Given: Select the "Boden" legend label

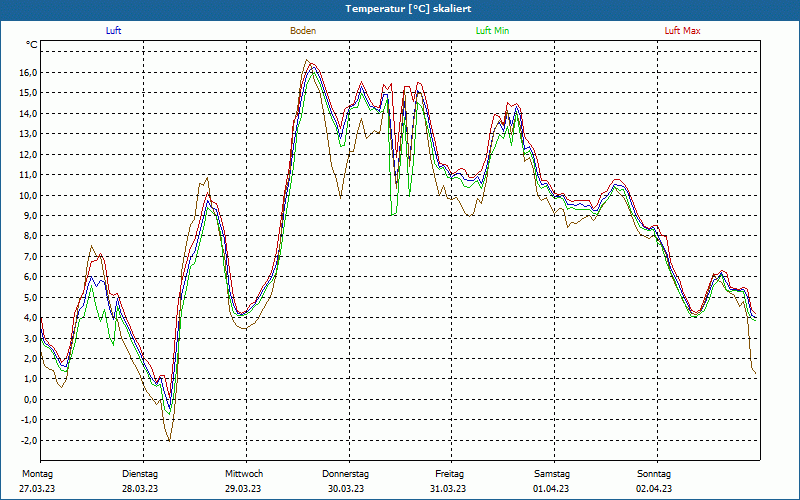Looking at the screenshot, I should (x=303, y=31).
